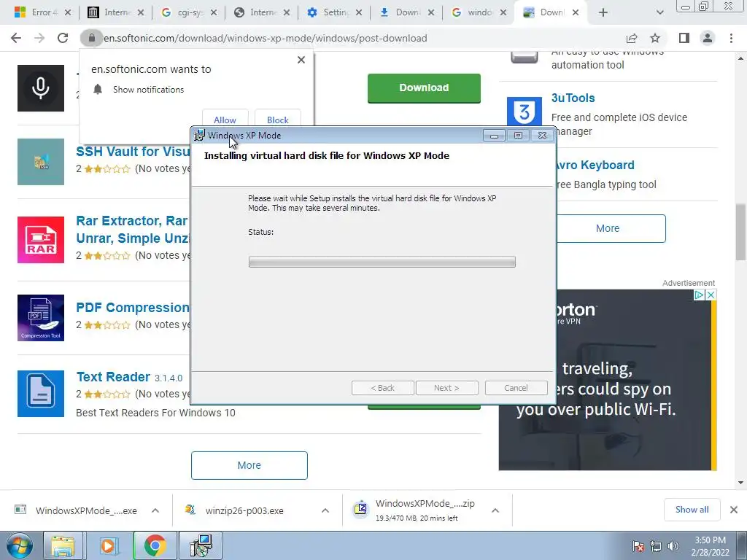Reload the softonic page
Screen dimensions: 747x560
click(x=63, y=38)
